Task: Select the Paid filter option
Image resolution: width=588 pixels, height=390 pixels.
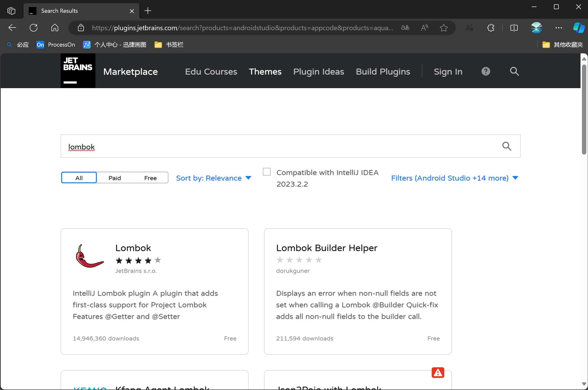Action: click(x=115, y=178)
